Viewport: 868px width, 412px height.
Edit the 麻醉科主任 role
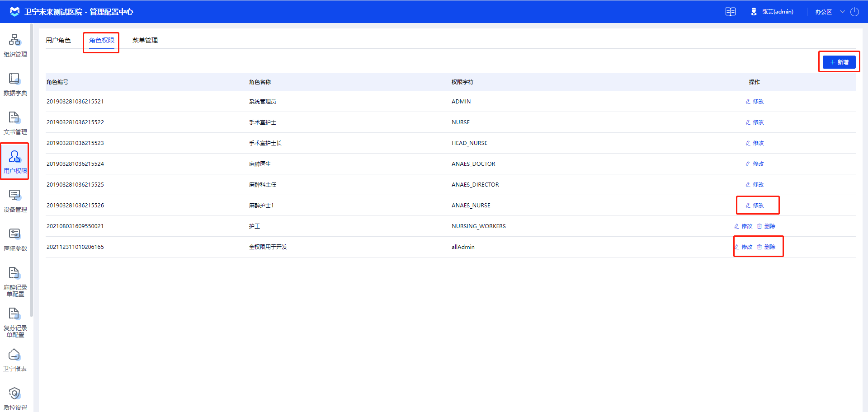pos(755,185)
